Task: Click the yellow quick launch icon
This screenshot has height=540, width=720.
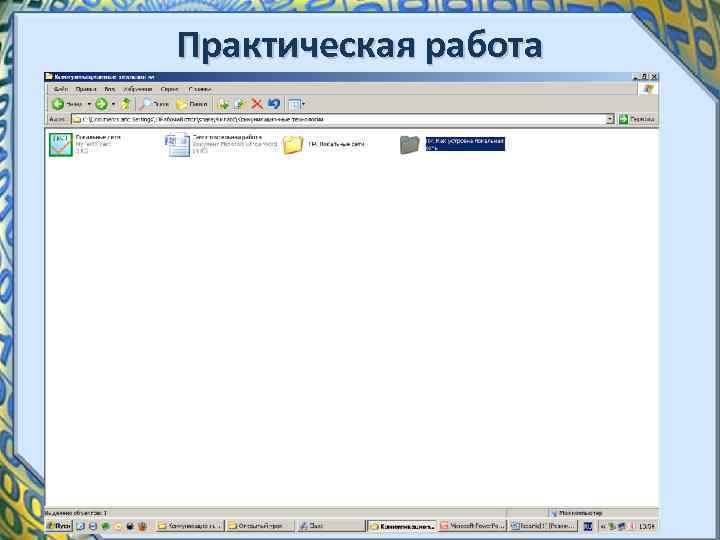Action: point(118,526)
